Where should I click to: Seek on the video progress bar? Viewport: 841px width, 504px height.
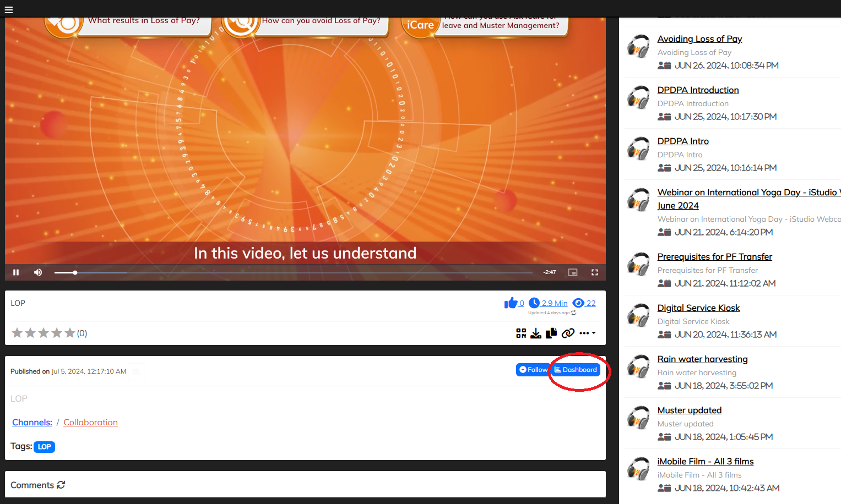tap(293, 272)
